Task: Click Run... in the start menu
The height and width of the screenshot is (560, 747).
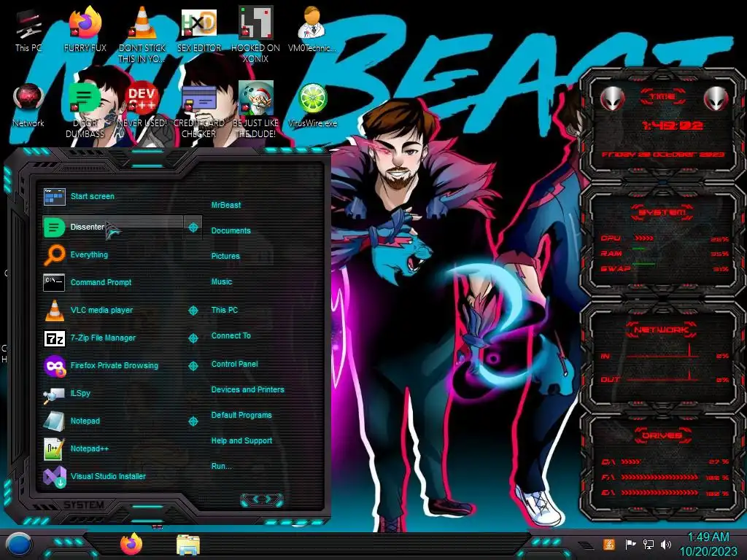Action: coord(221,466)
